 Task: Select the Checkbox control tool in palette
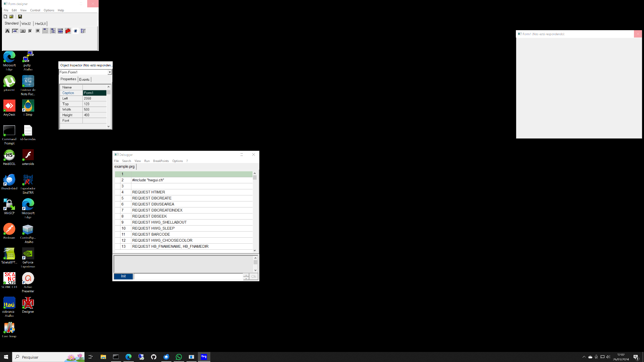30,31
